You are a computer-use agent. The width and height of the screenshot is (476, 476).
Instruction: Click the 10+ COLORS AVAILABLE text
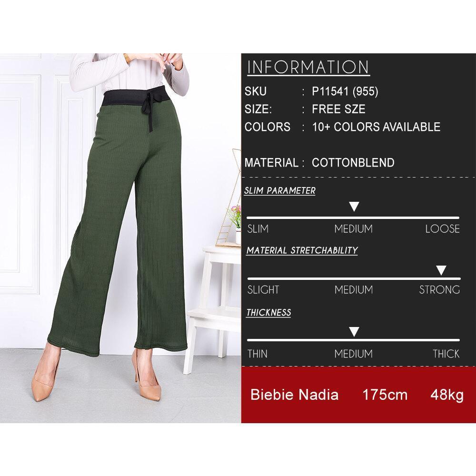tap(376, 127)
